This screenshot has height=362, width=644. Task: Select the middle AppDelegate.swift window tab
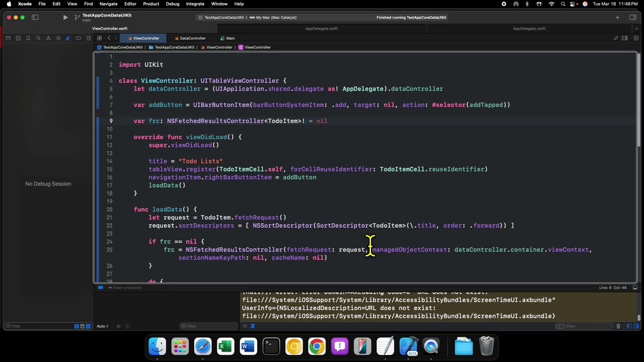point(321,29)
